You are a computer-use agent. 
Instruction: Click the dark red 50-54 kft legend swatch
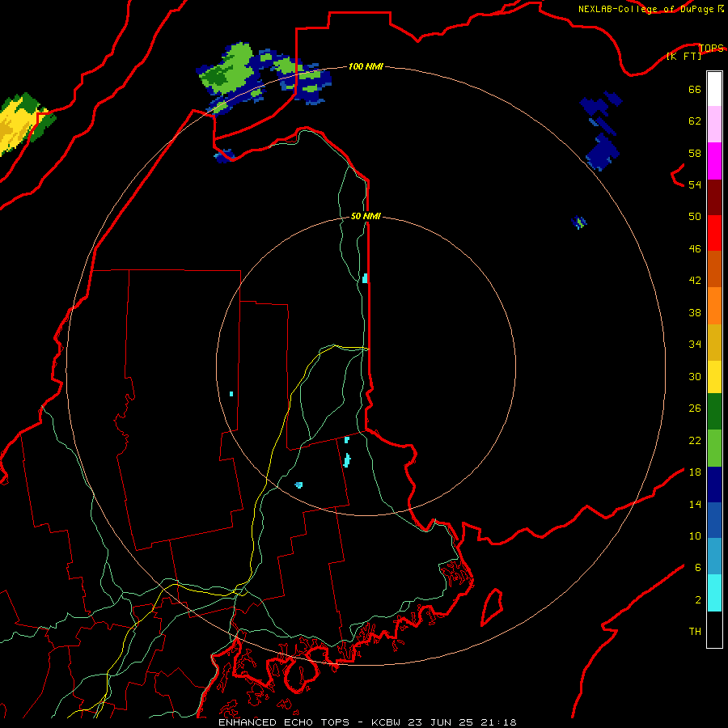(x=714, y=197)
